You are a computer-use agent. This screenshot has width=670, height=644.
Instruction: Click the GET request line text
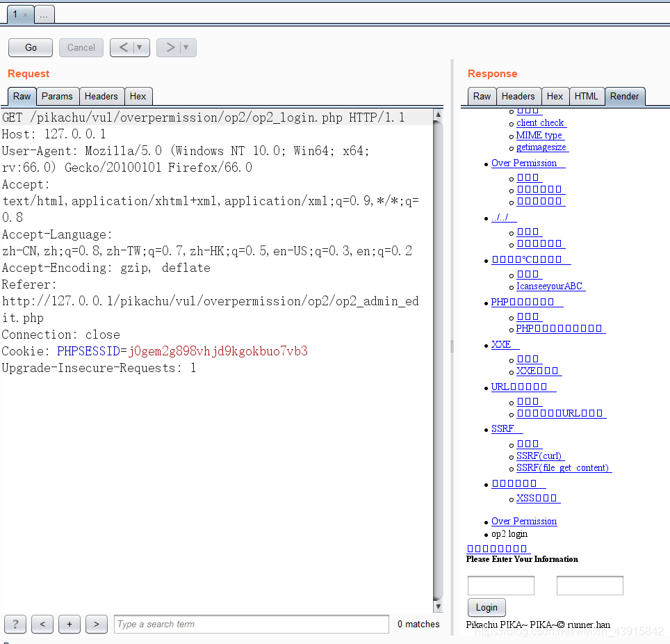coord(203,118)
